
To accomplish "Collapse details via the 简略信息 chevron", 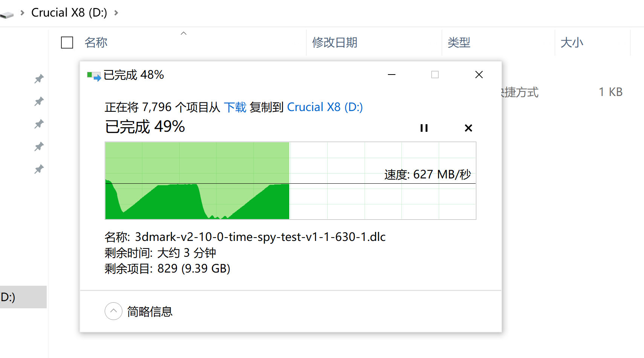I will [x=113, y=311].
